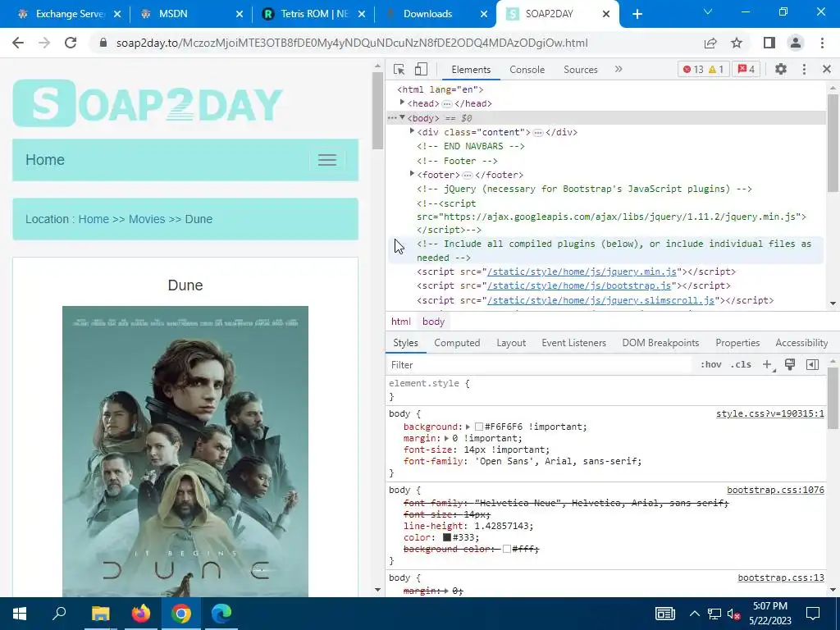The height and width of the screenshot is (630, 840).
Task: Click the 13 errors counter badge
Action: click(x=693, y=69)
